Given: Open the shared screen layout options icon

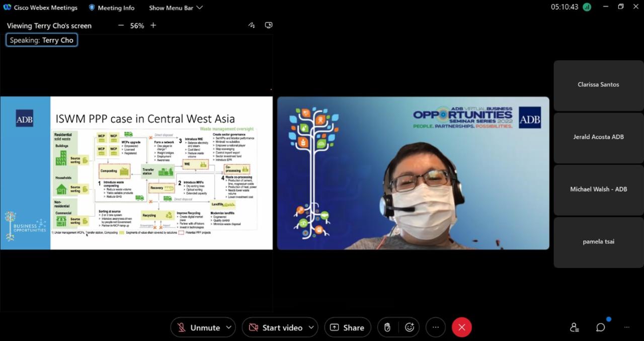Looking at the screenshot, I should 269,25.
